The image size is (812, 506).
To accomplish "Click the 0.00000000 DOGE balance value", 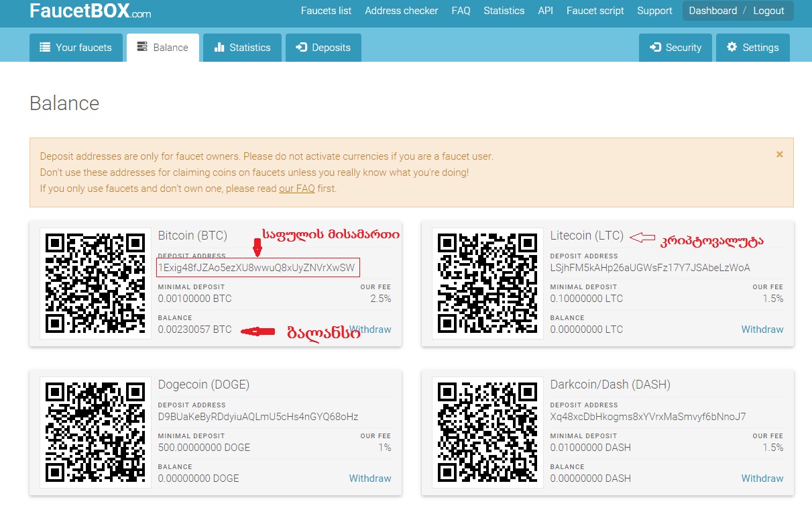I will pos(198,478).
